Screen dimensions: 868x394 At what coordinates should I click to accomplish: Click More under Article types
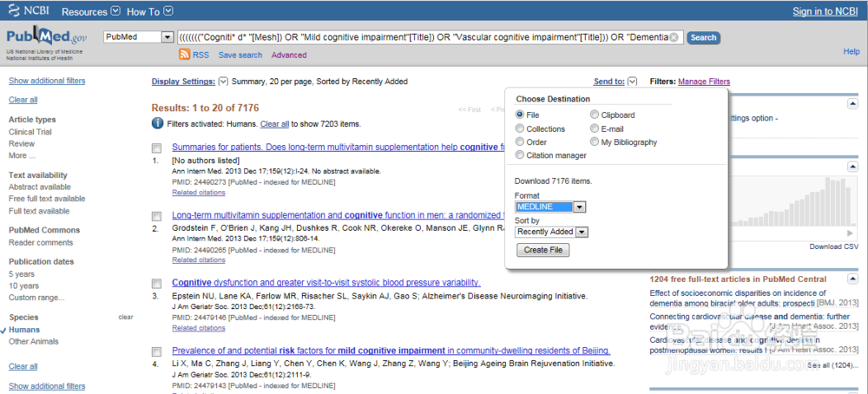click(x=22, y=155)
